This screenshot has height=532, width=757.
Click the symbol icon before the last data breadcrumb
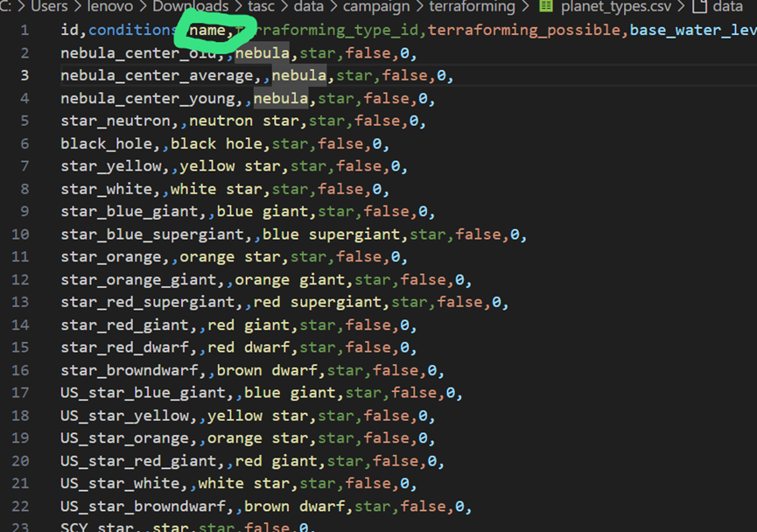[699, 7]
